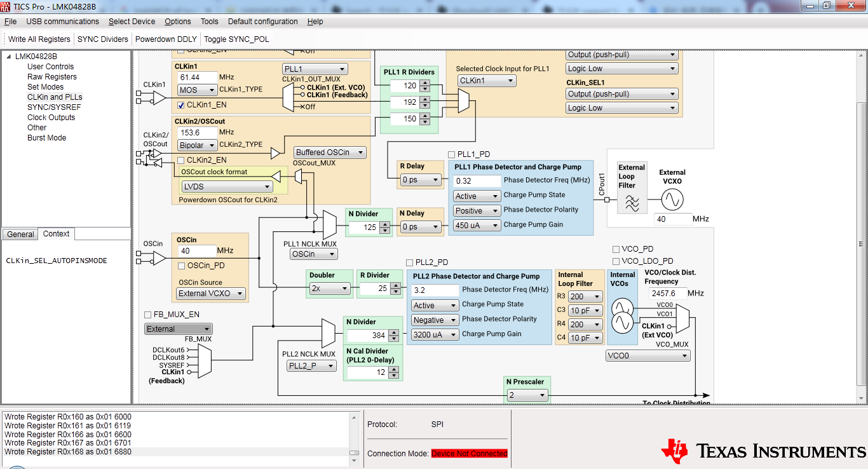868x469 pixels.
Task: Open the CLKin1_TYPE dropdown showing MOS
Action: [x=196, y=90]
